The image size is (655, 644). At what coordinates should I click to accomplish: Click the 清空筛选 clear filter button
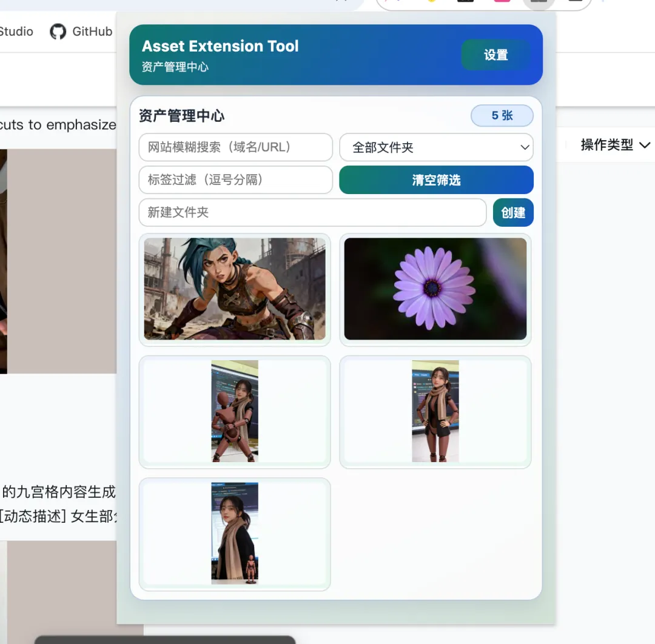[436, 180]
